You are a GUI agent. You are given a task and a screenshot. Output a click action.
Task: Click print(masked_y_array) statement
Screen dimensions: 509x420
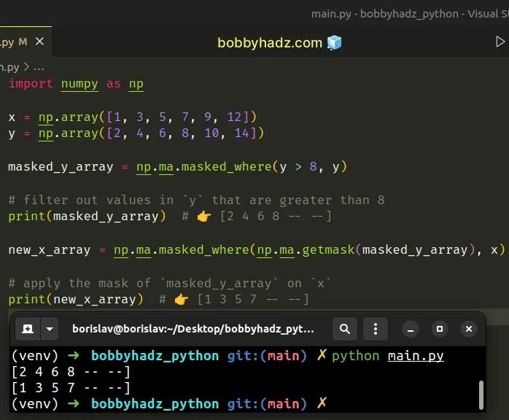87,216
